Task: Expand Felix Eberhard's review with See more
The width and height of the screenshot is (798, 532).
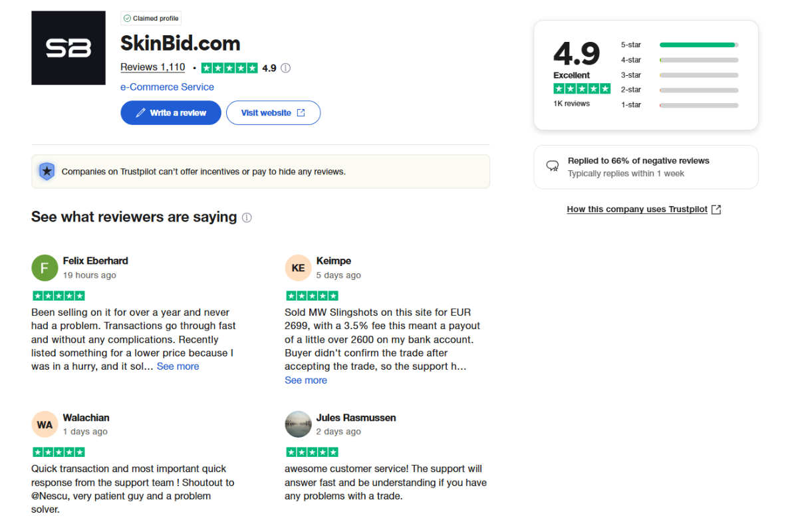Action: 178,366
